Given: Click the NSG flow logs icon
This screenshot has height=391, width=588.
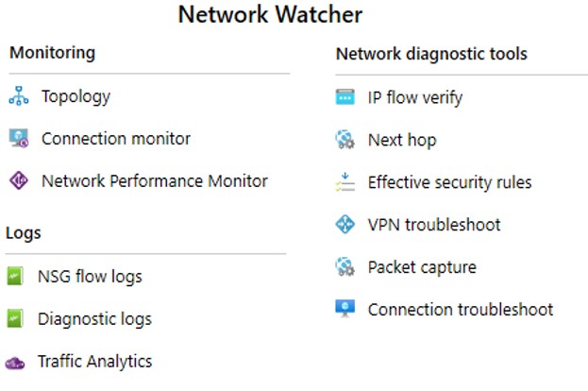Looking at the screenshot, I should (15, 277).
